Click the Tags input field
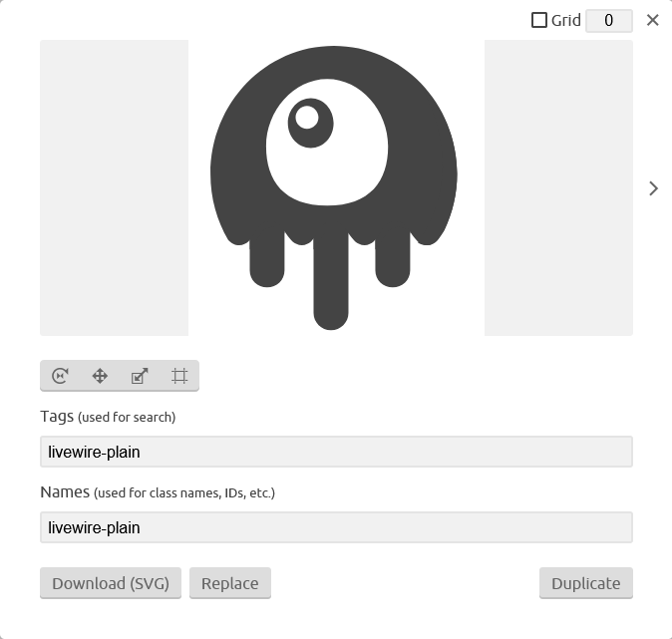Screen dimensions: 672x639 [336, 452]
